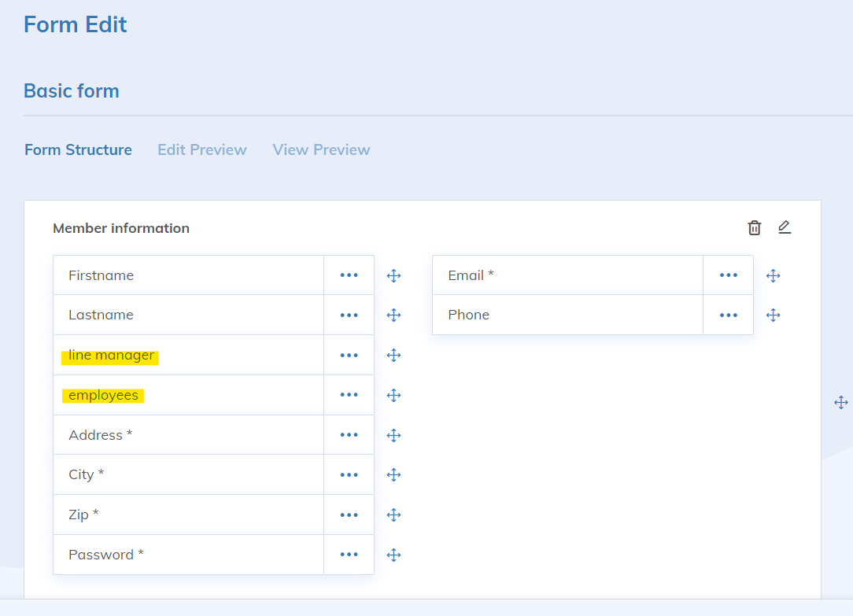The image size is (853, 616).
Task: Switch to the View Preview tab
Action: point(321,149)
